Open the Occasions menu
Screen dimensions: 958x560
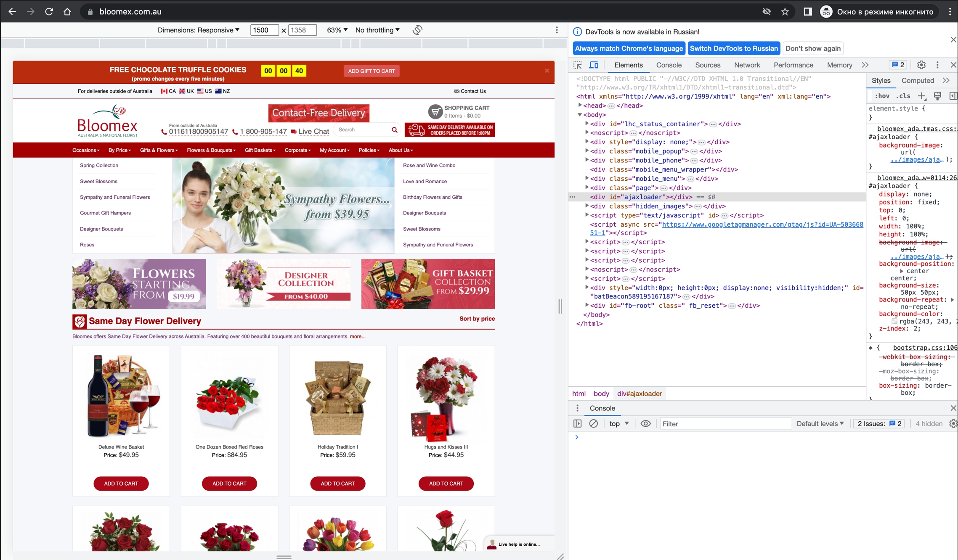click(x=86, y=150)
